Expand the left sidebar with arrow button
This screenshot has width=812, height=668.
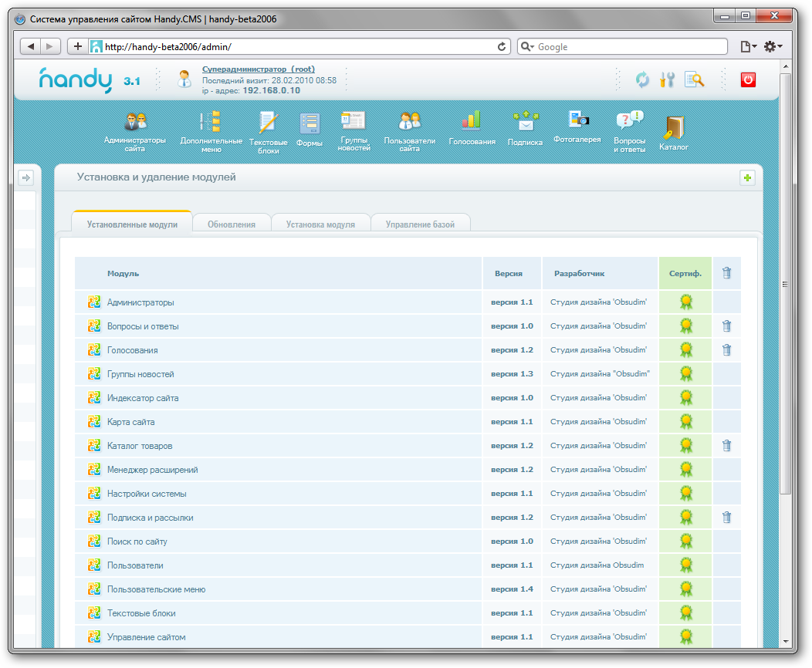coord(25,178)
